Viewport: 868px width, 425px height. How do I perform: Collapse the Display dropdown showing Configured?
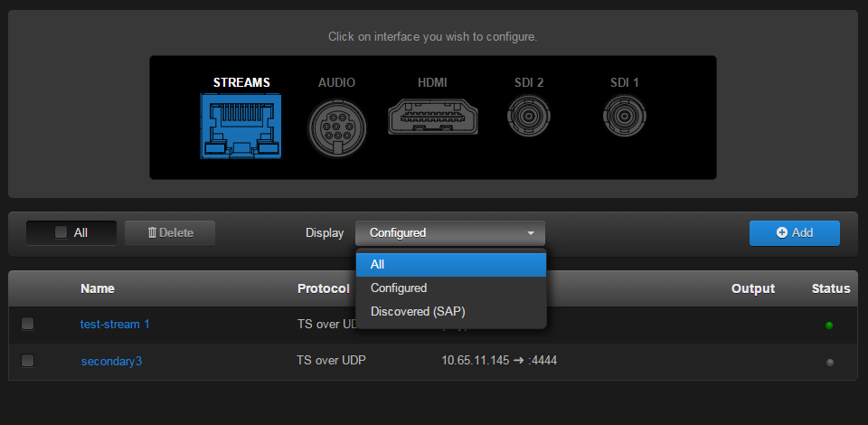(450, 232)
